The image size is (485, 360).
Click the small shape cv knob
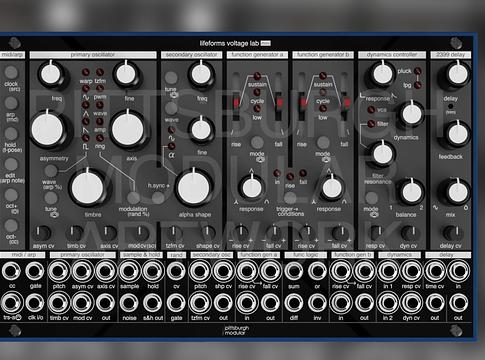click(208, 233)
